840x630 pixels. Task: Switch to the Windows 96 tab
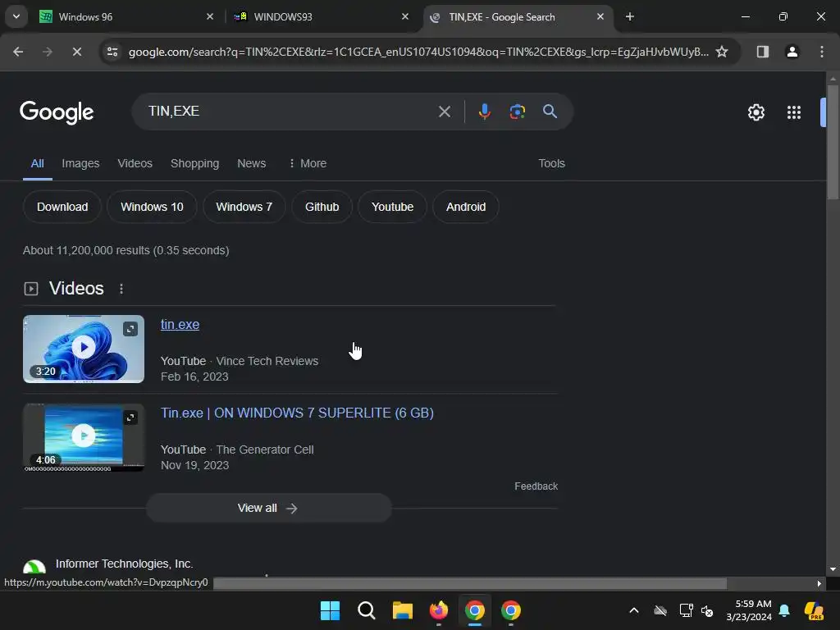126,17
